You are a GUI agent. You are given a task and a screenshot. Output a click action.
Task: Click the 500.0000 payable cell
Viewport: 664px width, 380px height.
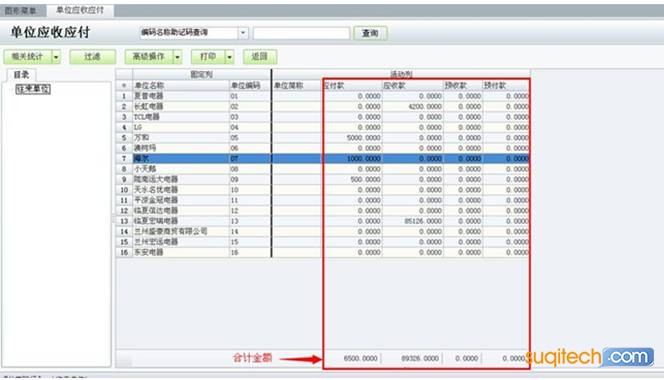click(352, 179)
